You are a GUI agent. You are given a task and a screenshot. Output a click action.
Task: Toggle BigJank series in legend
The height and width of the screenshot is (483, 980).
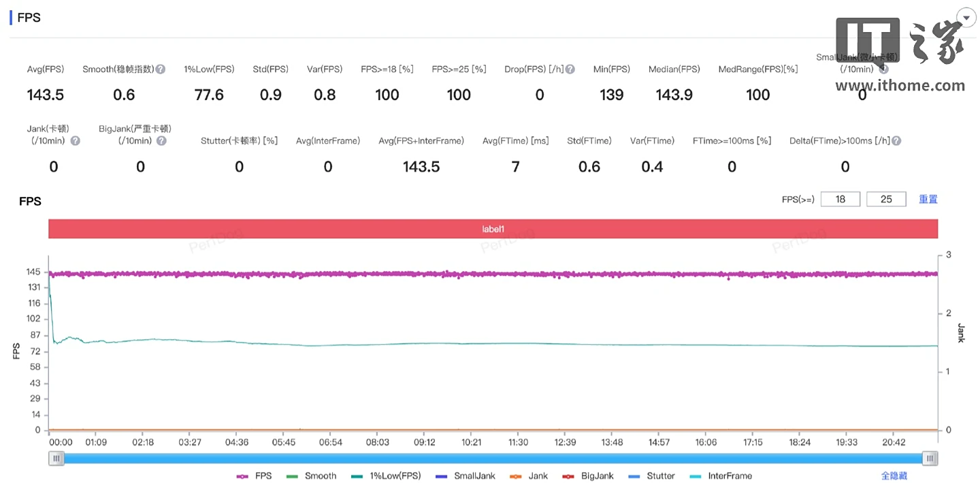589,476
